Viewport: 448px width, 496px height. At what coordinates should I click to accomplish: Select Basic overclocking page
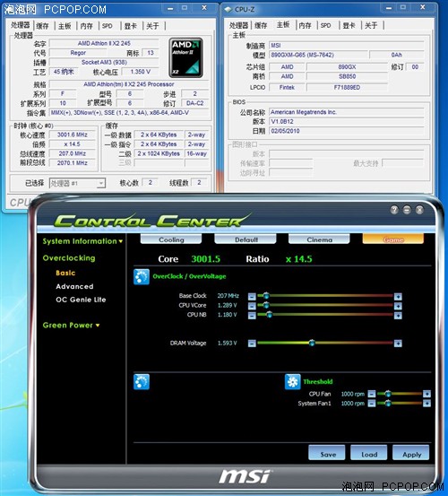tap(65, 273)
